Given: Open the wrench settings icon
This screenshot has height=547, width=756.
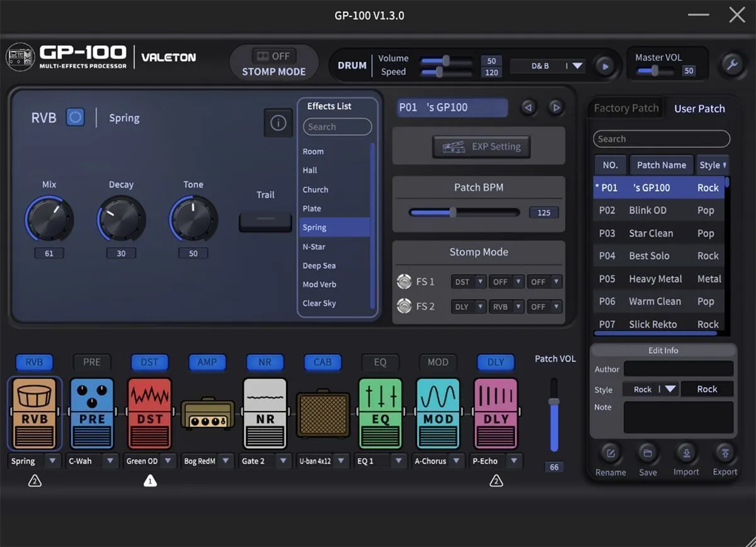Looking at the screenshot, I should tap(731, 65).
